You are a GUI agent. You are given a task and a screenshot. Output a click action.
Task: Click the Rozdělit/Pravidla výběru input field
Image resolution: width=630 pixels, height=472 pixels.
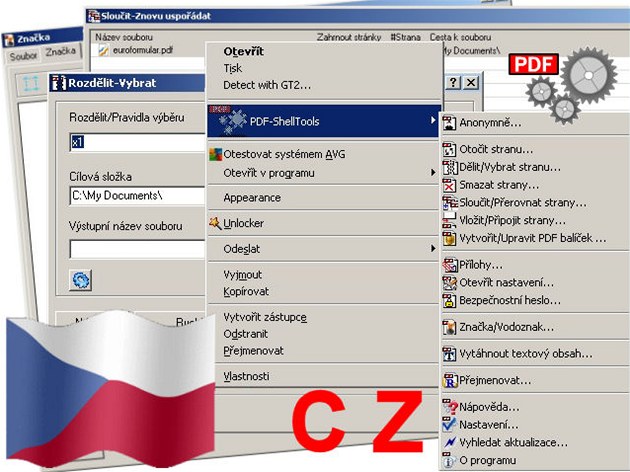click(x=137, y=142)
